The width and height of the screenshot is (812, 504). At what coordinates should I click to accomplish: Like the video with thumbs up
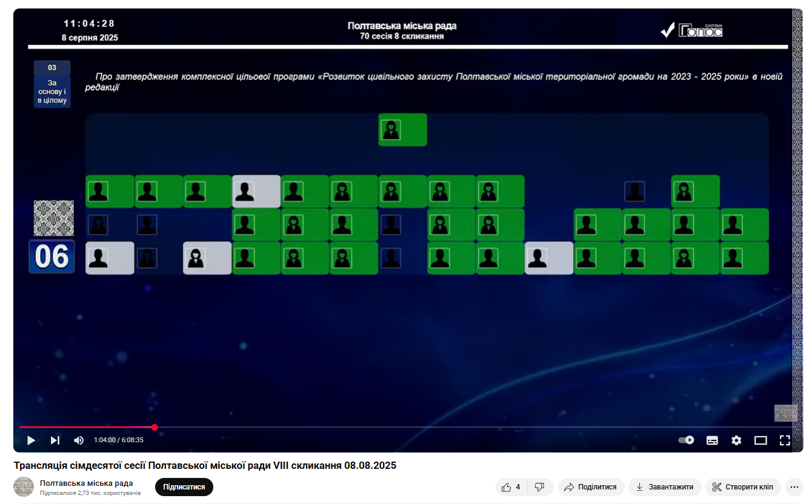511,487
